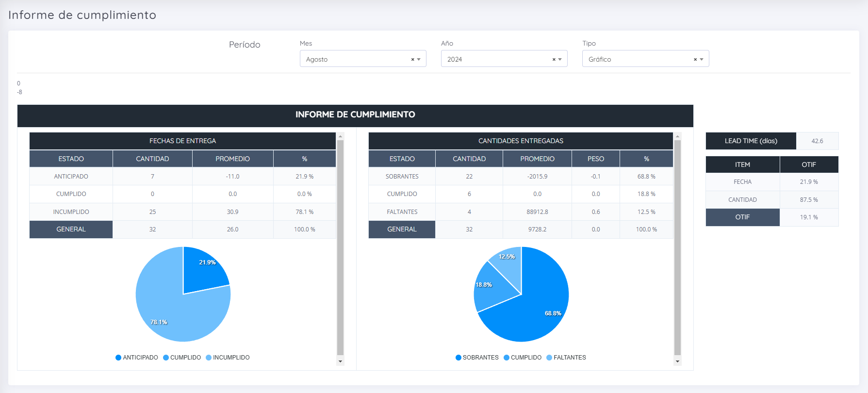Image resolution: width=868 pixels, height=393 pixels.
Task: Click the scroll up arrow of Fechas de Entrega panel
Action: (x=340, y=136)
